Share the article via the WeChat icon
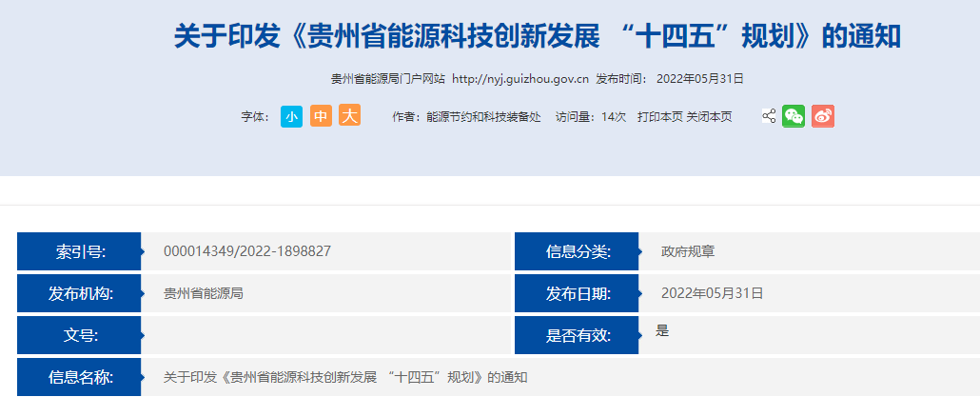Screen dimensions: 980x397 [794, 116]
